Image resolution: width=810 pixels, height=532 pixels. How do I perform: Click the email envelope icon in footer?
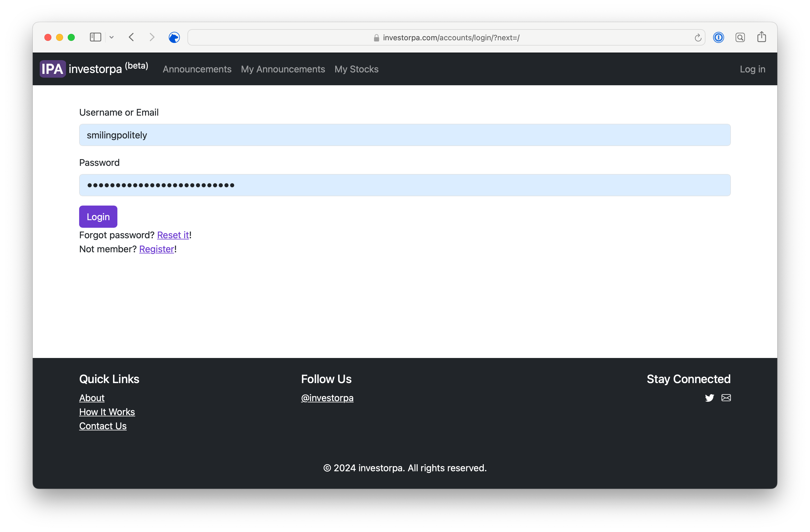[x=726, y=398]
